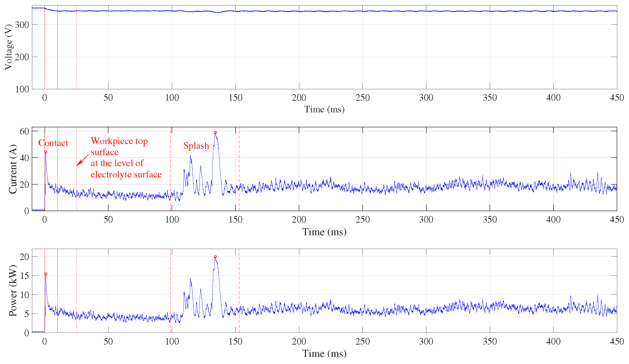Click 'Time (ms)' label under voltage plot

[x=324, y=109]
